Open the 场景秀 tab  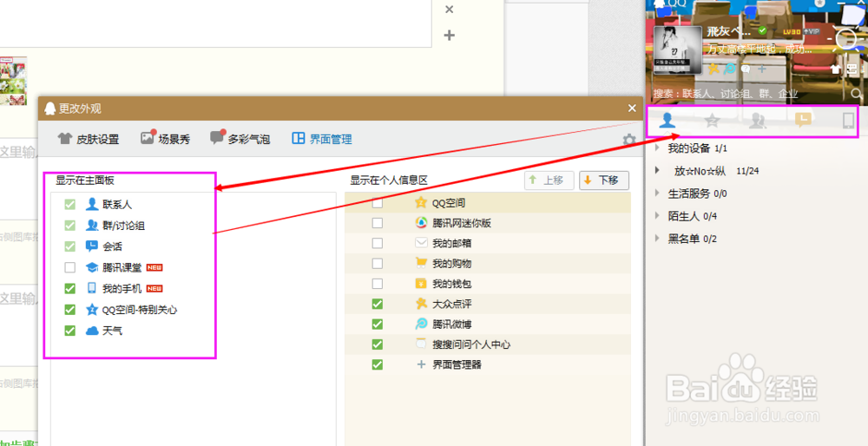165,138
